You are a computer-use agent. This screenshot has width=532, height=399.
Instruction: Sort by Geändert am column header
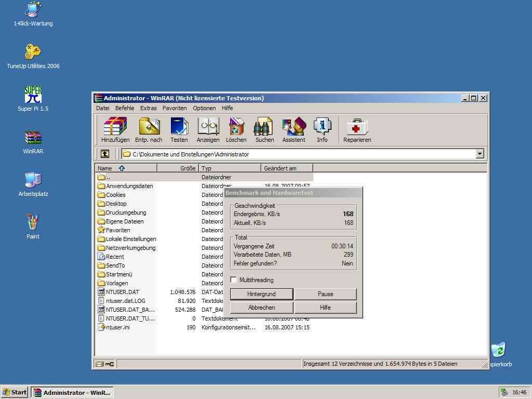[x=287, y=168]
